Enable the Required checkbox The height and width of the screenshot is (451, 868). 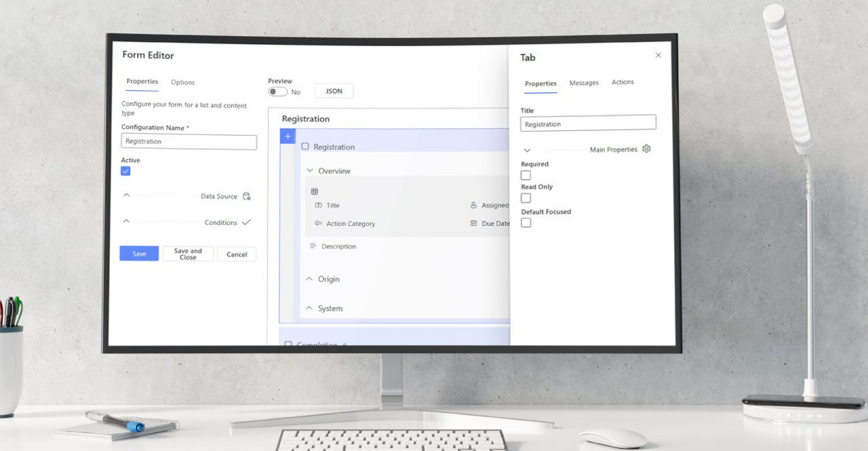point(526,175)
